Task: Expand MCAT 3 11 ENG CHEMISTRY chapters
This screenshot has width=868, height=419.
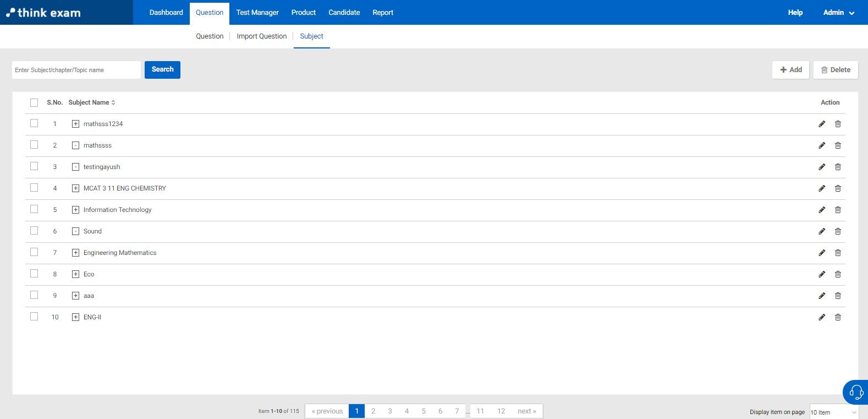Action: click(76, 188)
